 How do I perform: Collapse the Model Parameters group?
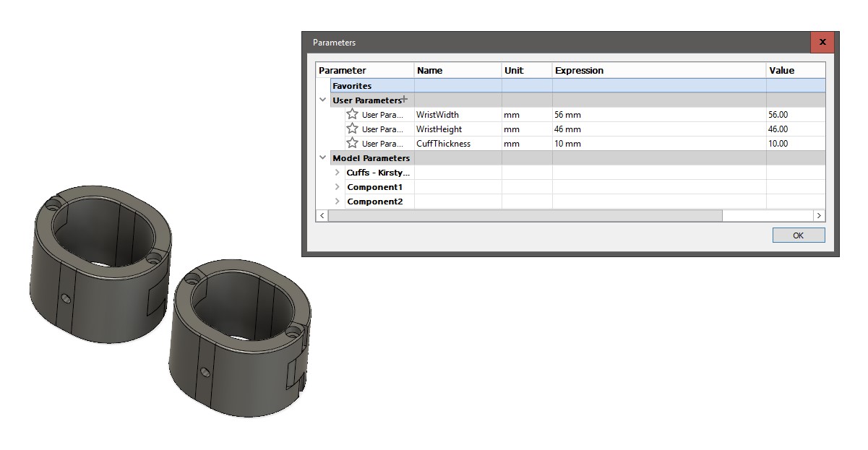[323, 157]
